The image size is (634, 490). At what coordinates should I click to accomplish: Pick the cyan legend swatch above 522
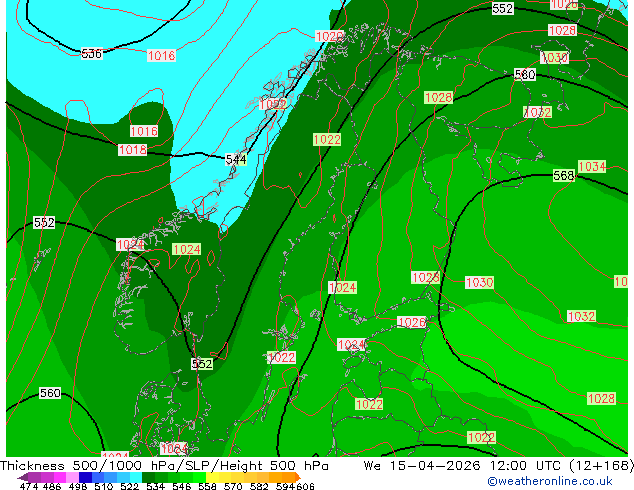point(136,477)
